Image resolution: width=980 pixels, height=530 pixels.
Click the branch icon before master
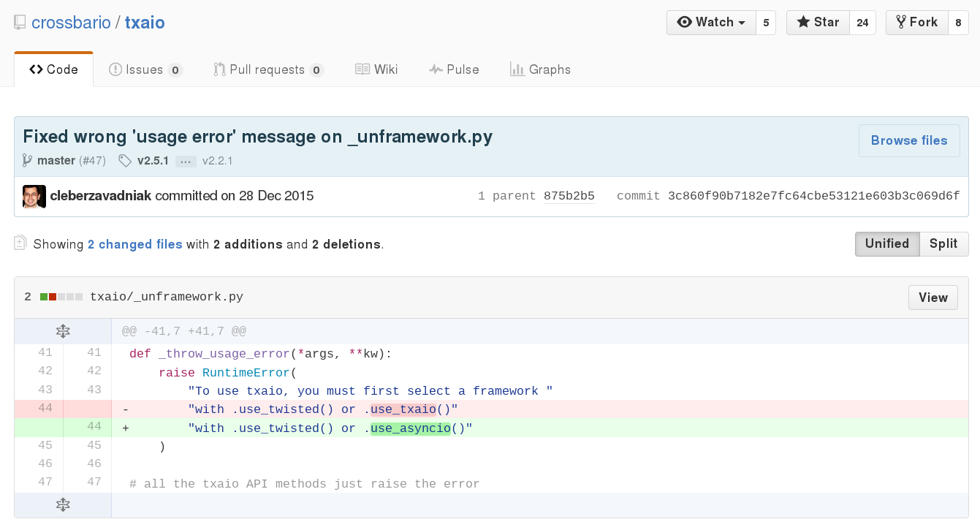click(x=28, y=161)
